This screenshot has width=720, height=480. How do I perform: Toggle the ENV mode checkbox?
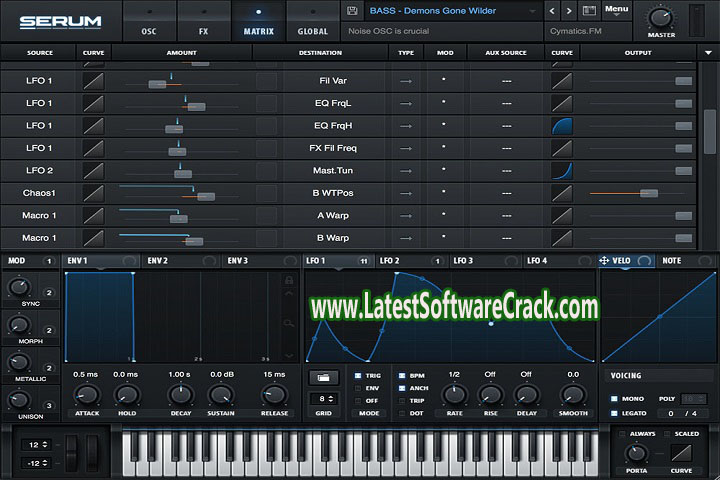pos(358,388)
